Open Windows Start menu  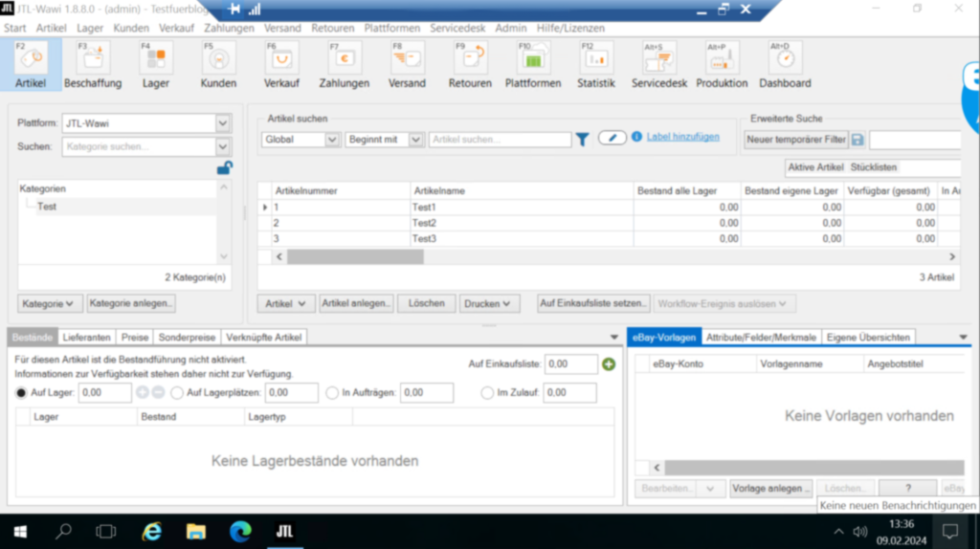[x=20, y=532]
